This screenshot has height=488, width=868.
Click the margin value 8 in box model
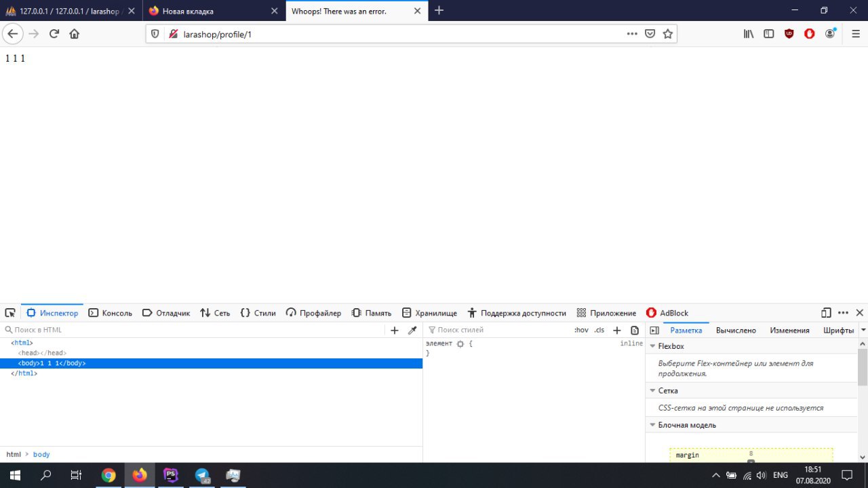click(751, 453)
